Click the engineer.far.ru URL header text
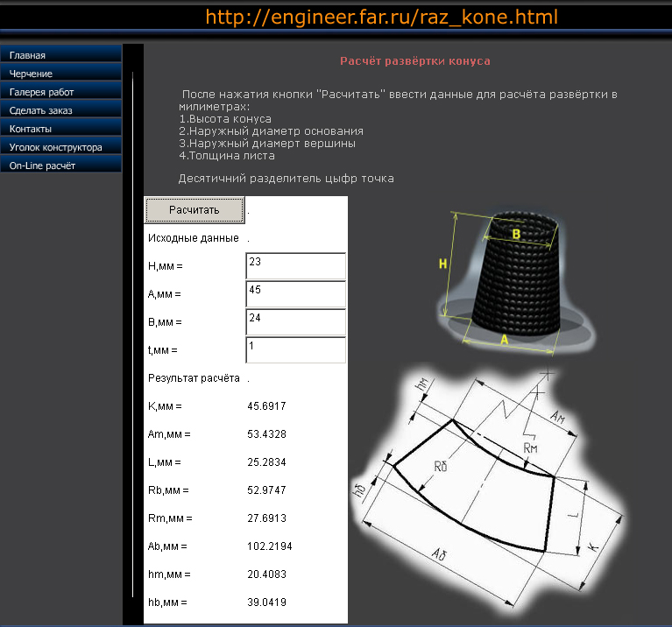The width and height of the screenshot is (672, 627). tap(381, 18)
